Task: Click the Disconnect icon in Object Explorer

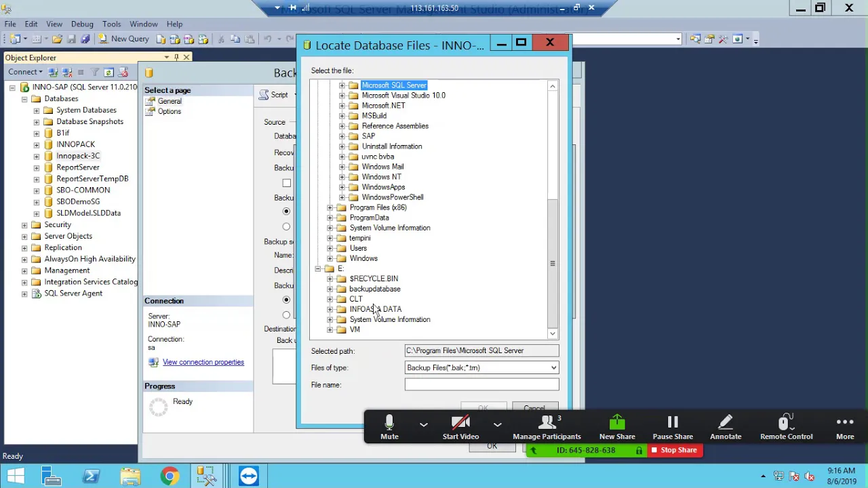Action: point(67,72)
